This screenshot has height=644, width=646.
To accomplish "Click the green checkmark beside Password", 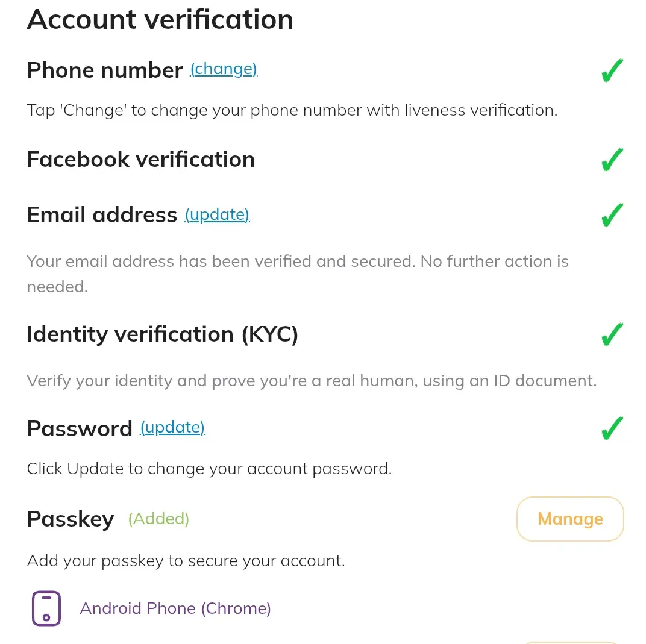I will [x=612, y=428].
